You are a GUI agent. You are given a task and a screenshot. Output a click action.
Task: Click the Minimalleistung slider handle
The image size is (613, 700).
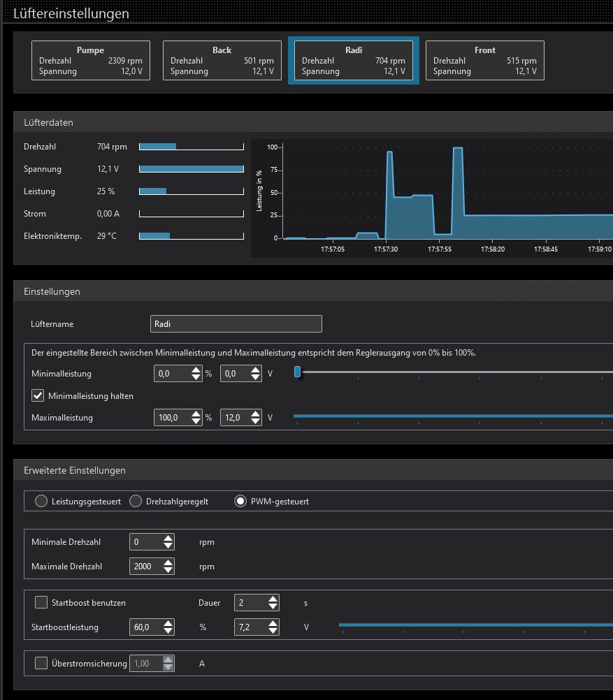(298, 372)
